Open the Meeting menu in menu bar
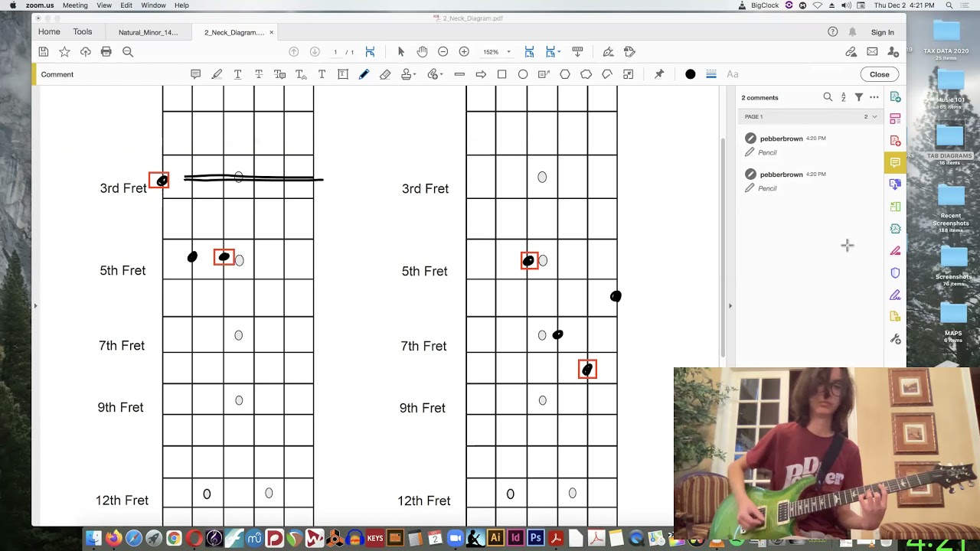This screenshot has width=980, height=551. coord(75,5)
